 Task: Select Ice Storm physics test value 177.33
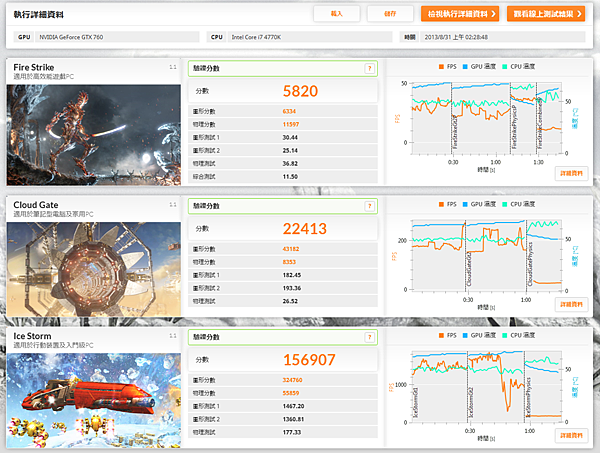[292, 432]
